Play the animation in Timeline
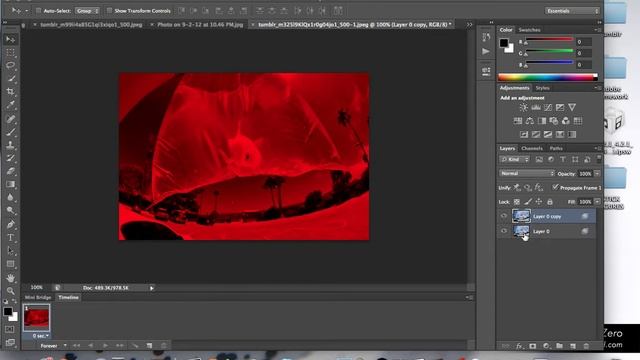This screenshot has height=360, width=640. click(105, 346)
